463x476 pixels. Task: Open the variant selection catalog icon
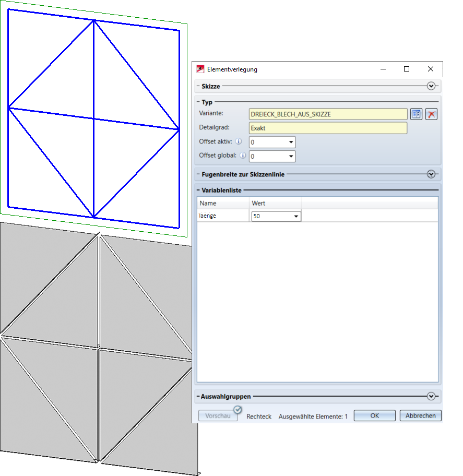(416, 114)
